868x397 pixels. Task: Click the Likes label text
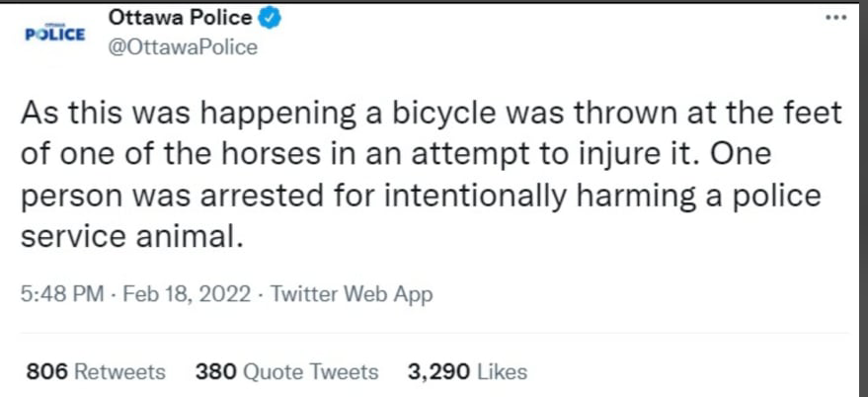[x=502, y=371]
